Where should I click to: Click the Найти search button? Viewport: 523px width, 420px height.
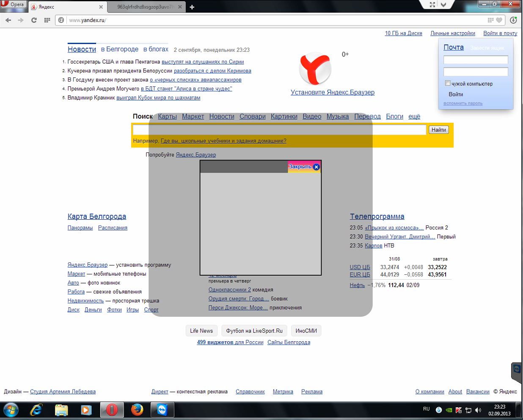(439, 130)
